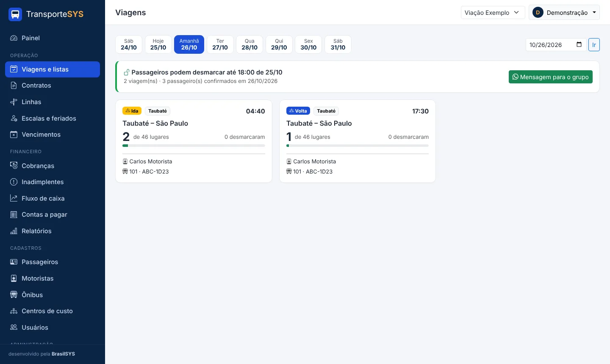Screen dimensions: 610x364
Task: Click the Inadimplentes alert icon
Action: tap(14, 182)
